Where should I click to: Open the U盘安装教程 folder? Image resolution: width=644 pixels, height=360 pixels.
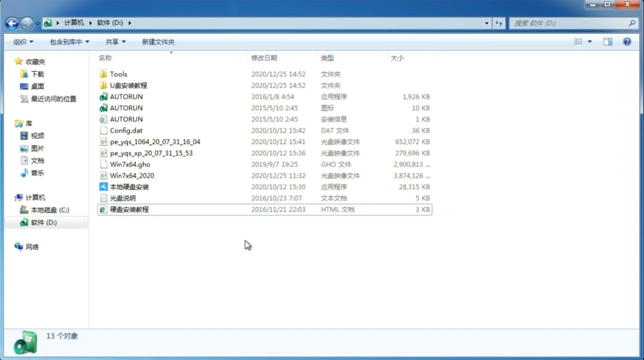point(128,85)
